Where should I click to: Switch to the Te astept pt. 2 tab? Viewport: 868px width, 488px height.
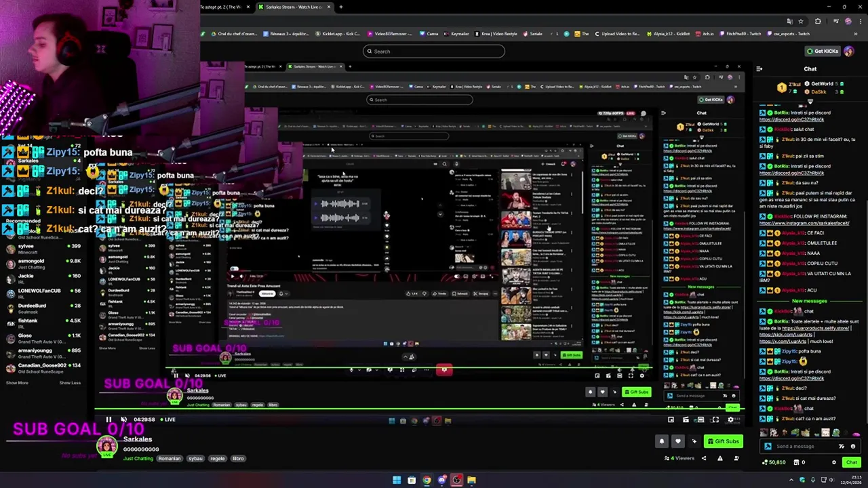click(x=220, y=7)
